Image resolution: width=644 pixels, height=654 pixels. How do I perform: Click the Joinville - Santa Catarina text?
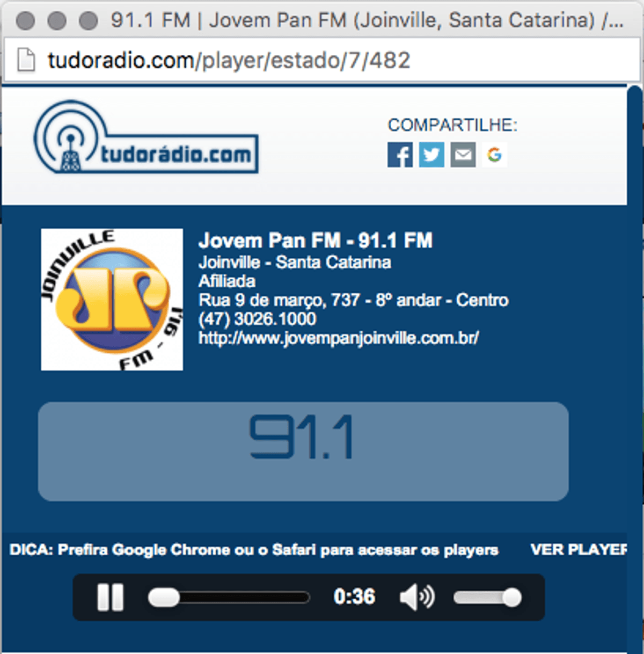pos(295,263)
